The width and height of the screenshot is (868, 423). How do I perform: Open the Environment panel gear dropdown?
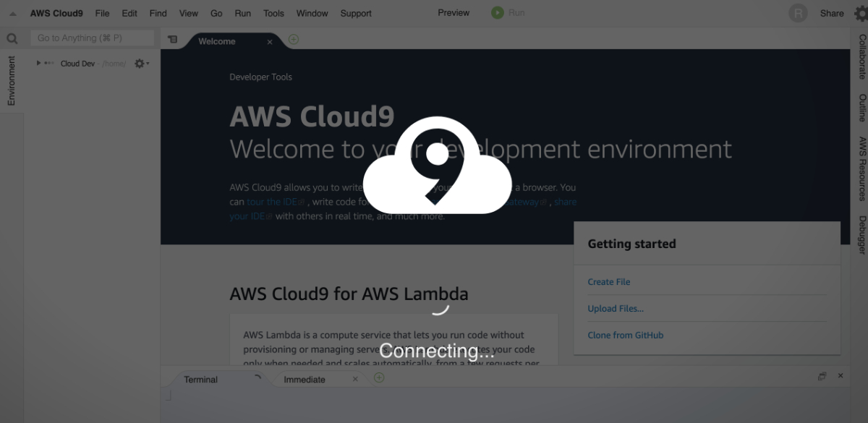(142, 64)
